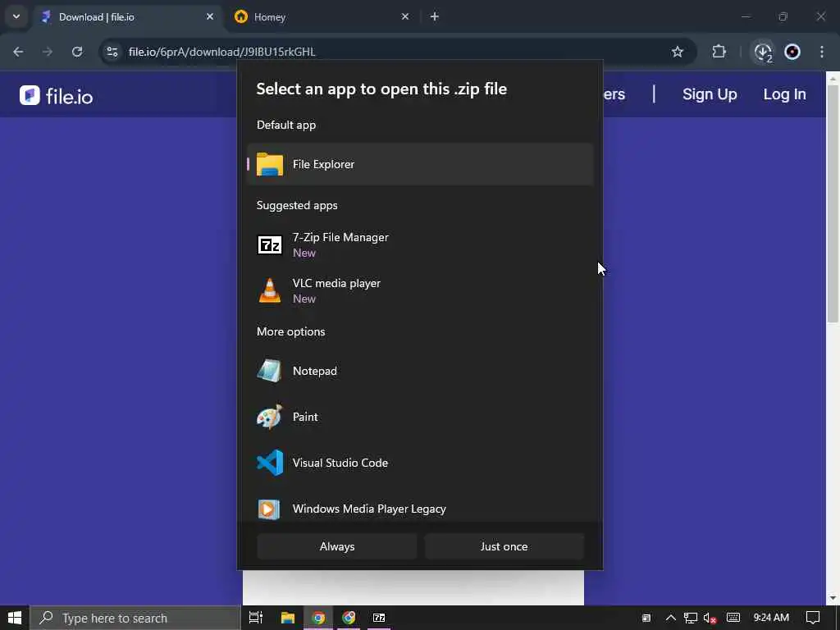840x630 pixels.
Task: Open site information icon in address bar
Action: [x=112, y=52]
